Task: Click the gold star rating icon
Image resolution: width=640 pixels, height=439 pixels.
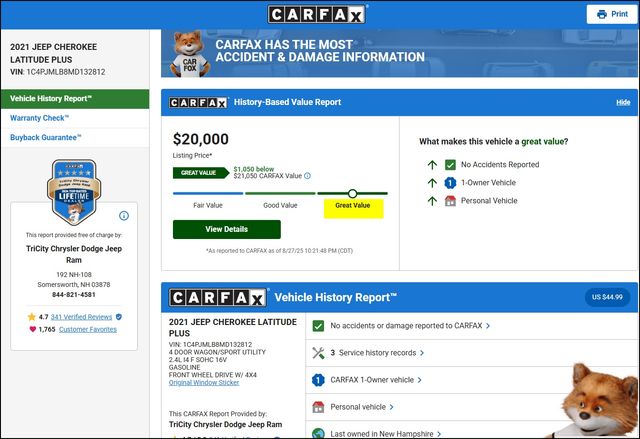Action: (x=31, y=317)
